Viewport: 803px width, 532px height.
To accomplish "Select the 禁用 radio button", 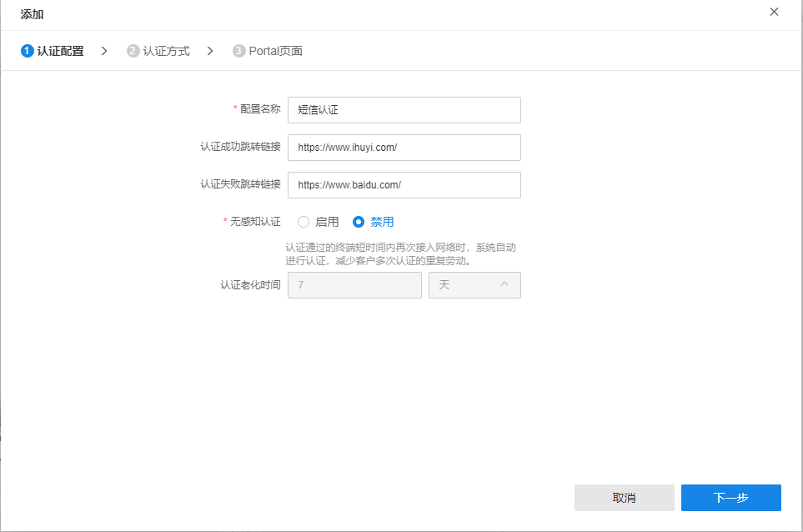I will tap(359, 222).
